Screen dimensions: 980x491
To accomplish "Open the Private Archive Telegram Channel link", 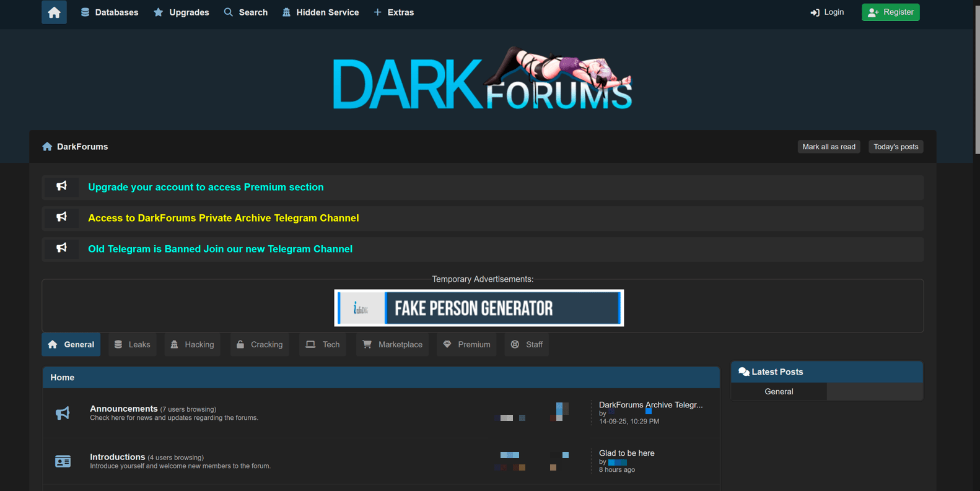I will pyautogui.click(x=223, y=218).
